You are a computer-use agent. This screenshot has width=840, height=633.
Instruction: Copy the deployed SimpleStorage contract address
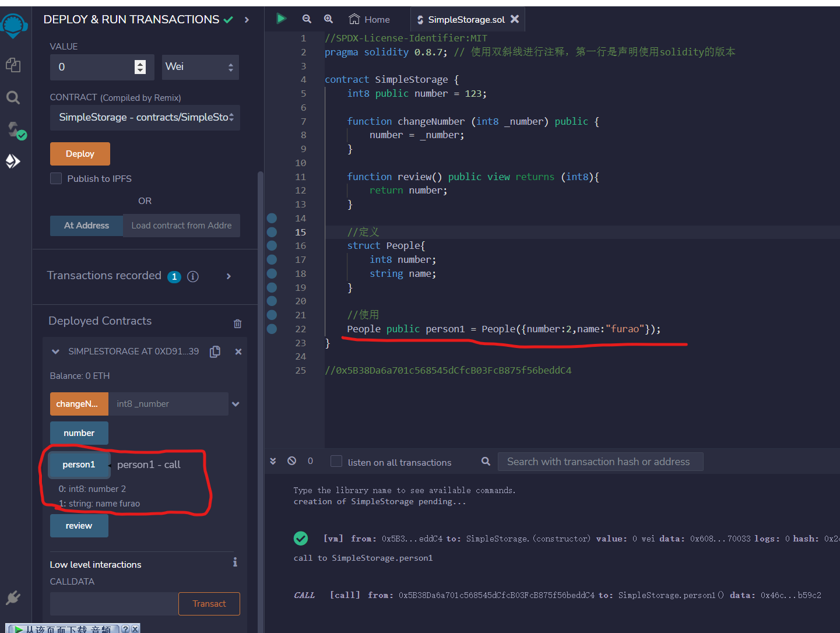click(215, 351)
